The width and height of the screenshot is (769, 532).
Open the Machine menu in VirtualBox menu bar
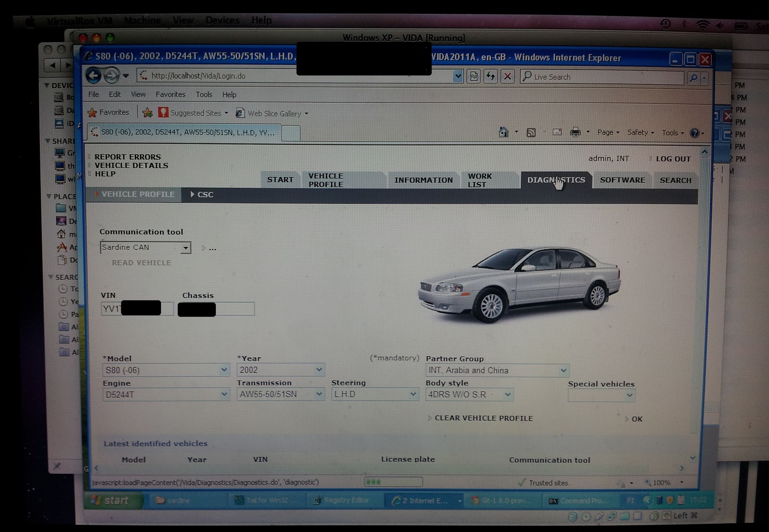142,20
